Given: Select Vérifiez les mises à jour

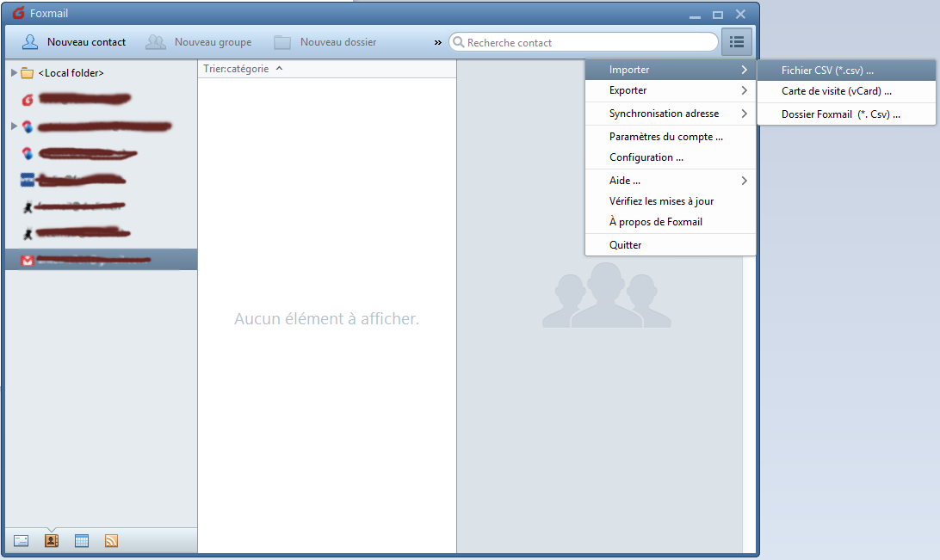Looking at the screenshot, I should 671,201.
